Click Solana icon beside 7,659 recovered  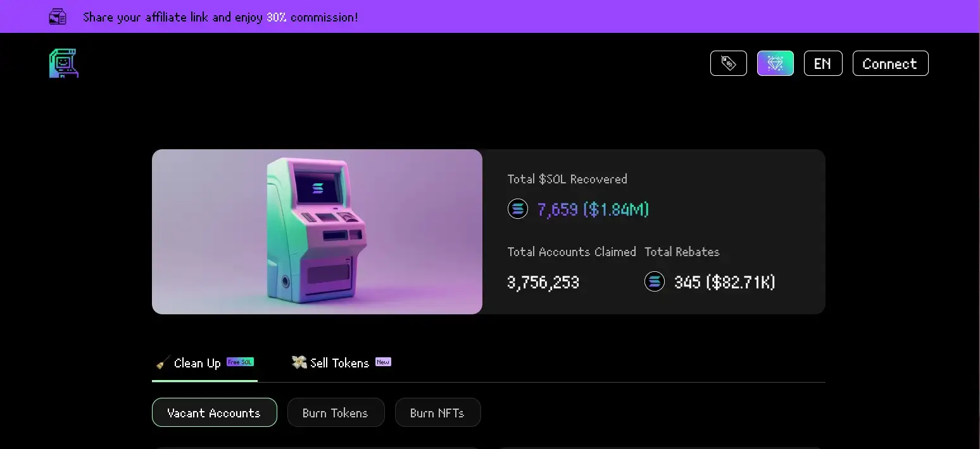(517, 209)
